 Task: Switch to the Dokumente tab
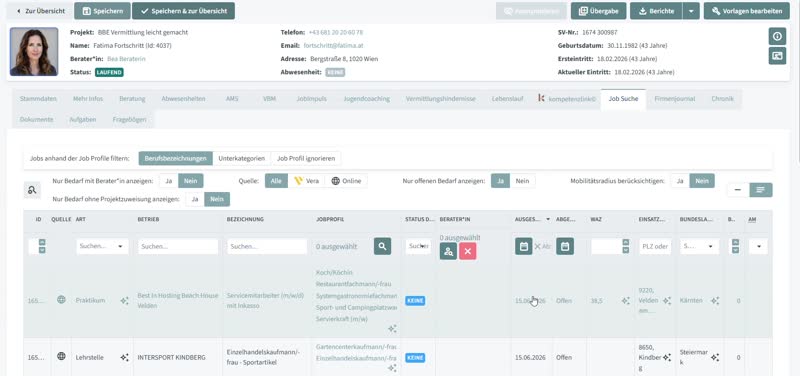pyautogui.click(x=36, y=119)
